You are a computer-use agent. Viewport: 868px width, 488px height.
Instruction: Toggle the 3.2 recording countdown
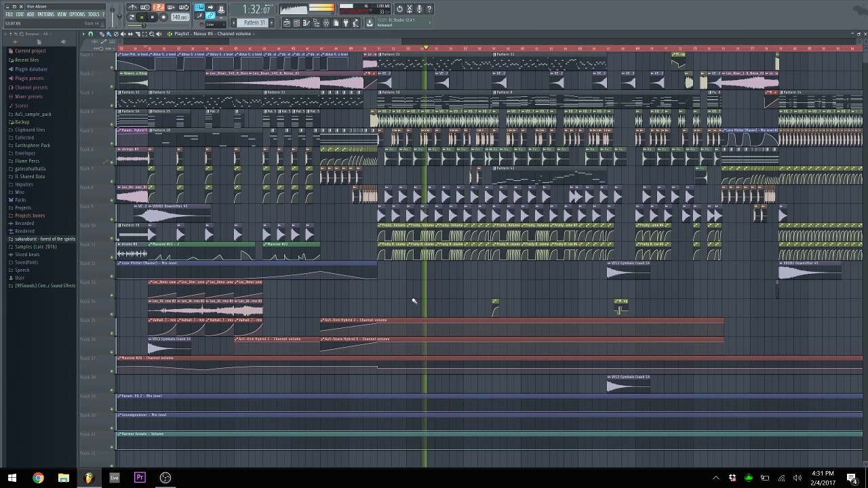pos(158,7)
